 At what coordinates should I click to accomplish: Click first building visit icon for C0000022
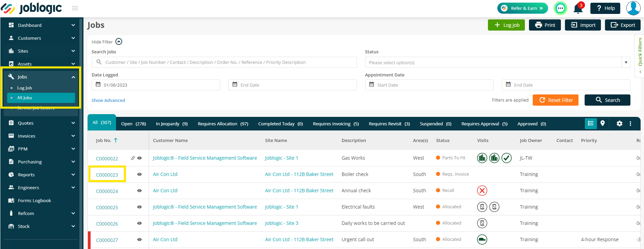click(x=482, y=158)
